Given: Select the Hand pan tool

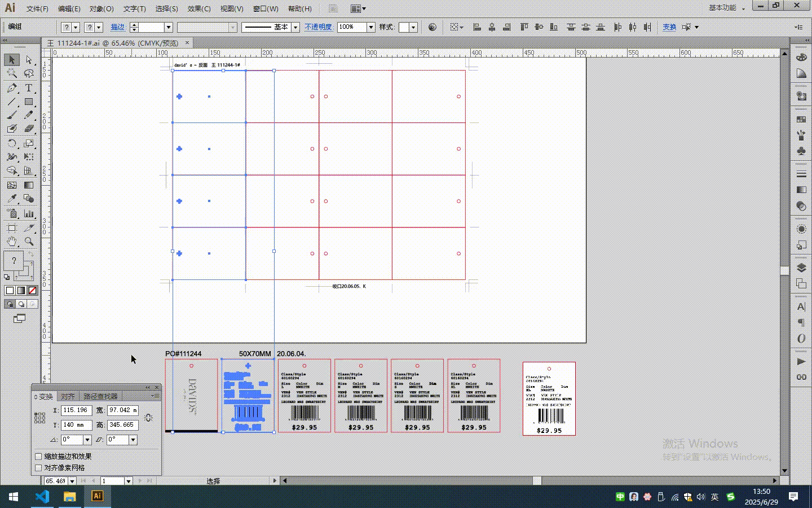Looking at the screenshot, I should tap(12, 242).
